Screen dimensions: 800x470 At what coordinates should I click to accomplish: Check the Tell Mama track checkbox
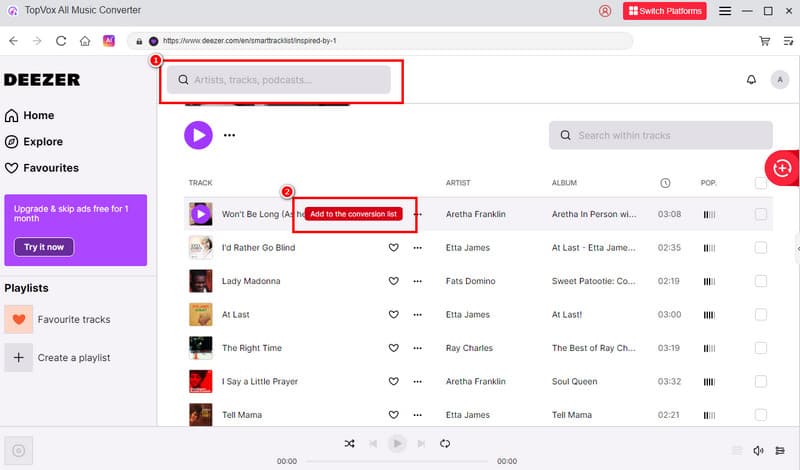(760, 415)
